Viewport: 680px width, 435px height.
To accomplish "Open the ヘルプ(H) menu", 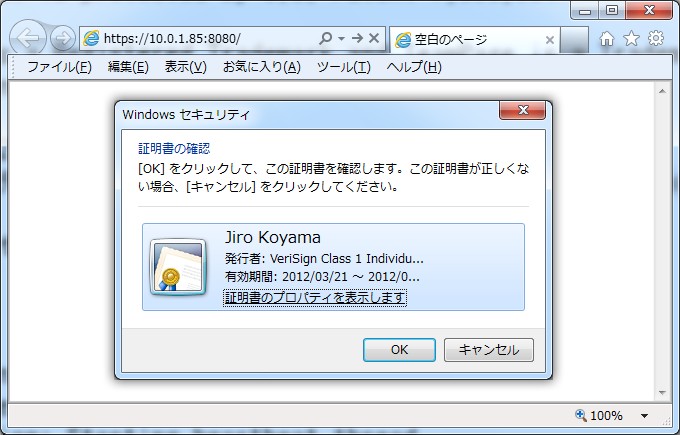I will click(x=414, y=67).
